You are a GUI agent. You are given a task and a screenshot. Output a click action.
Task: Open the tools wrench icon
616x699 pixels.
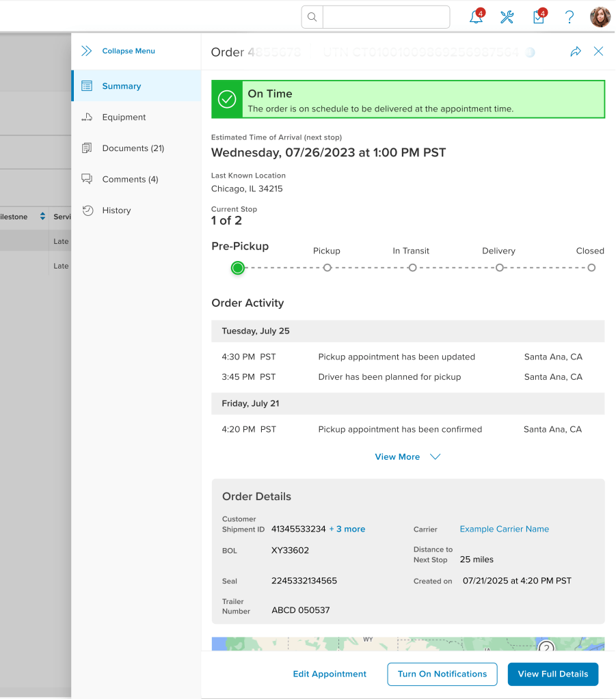pos(507,18)
